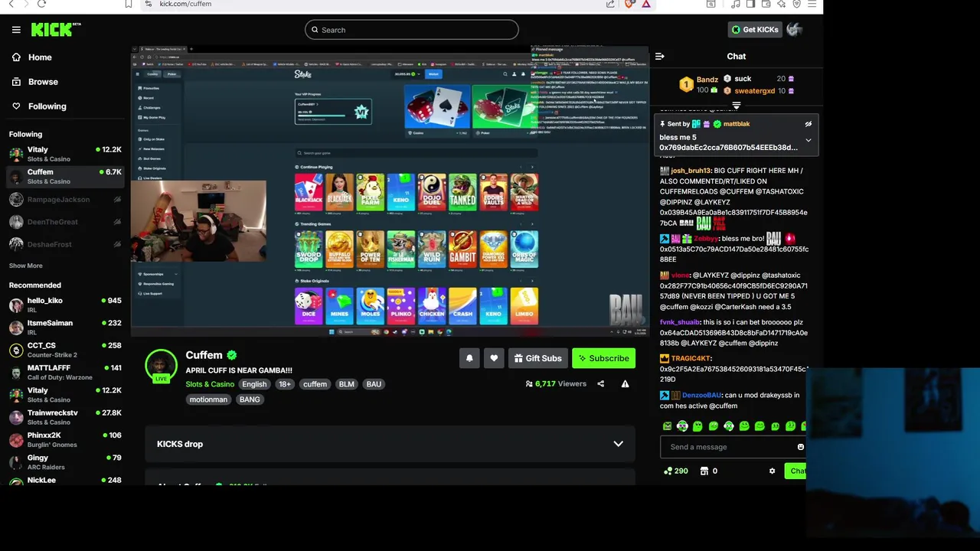The width and height of the screenshot is (980, 551).
Task: Click the BLM tag
Action: pyautogui.click(x=347, y=384)
